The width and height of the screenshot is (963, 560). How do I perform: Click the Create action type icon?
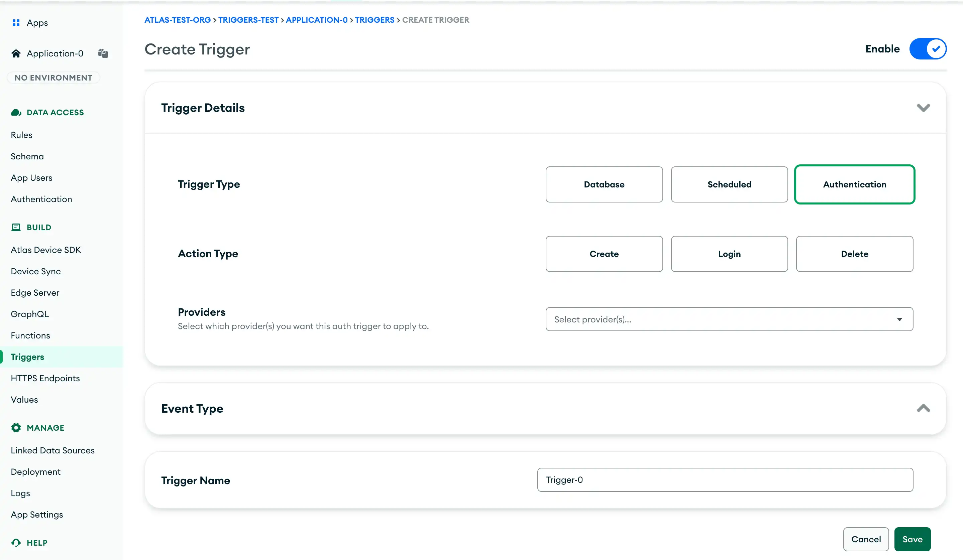604,253
